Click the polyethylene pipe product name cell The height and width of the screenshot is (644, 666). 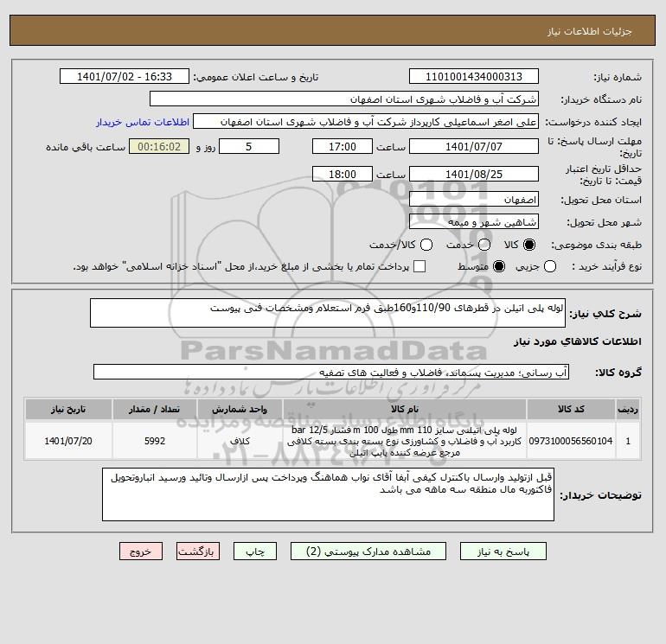tap(405, 441)
